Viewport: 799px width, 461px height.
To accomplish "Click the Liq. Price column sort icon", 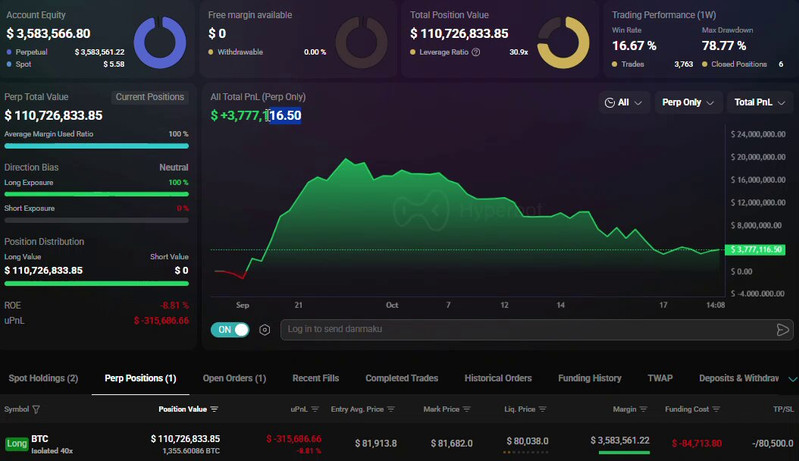I will (542, 409).
